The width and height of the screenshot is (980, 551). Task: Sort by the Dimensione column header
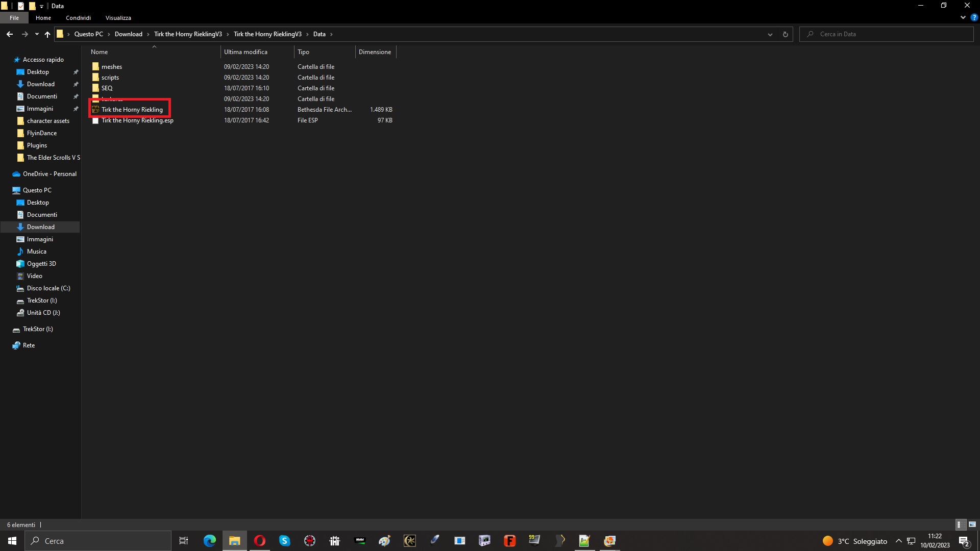pos(375,52)
